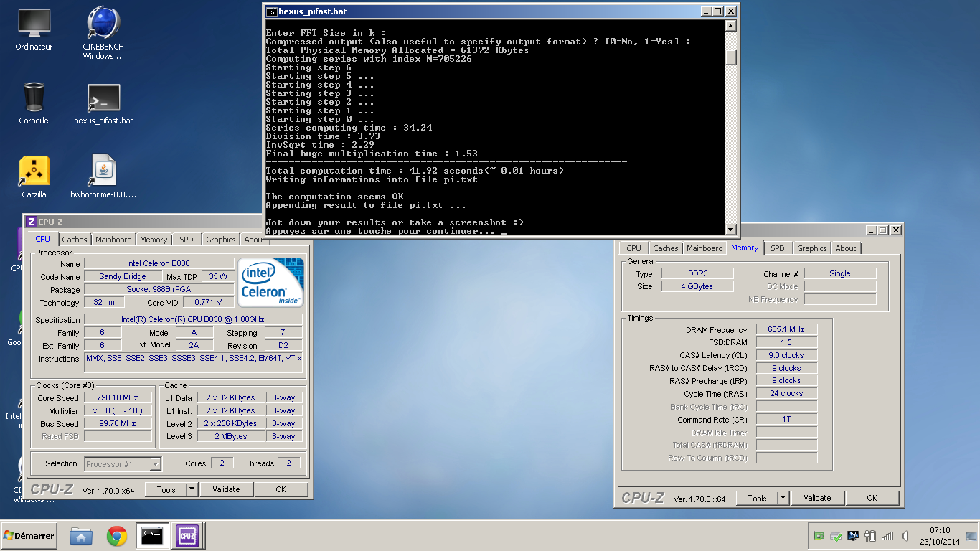Launch the CINEBENCH Windows desktop shortcut

103,33
